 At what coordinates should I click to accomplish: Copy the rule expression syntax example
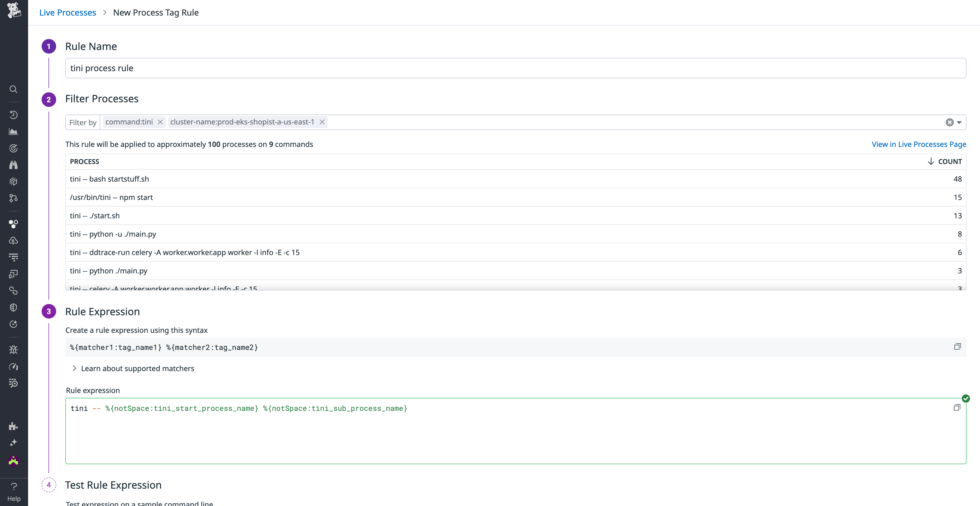click(957, 346)
